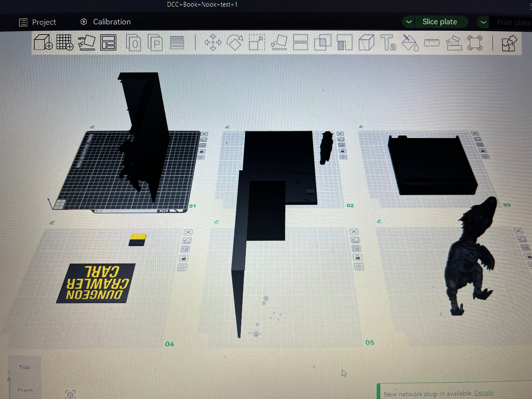Open the Measure ruler tool
Image resolution: width=532 pixels, height=399 pixels.
click(x=431, y=43)
